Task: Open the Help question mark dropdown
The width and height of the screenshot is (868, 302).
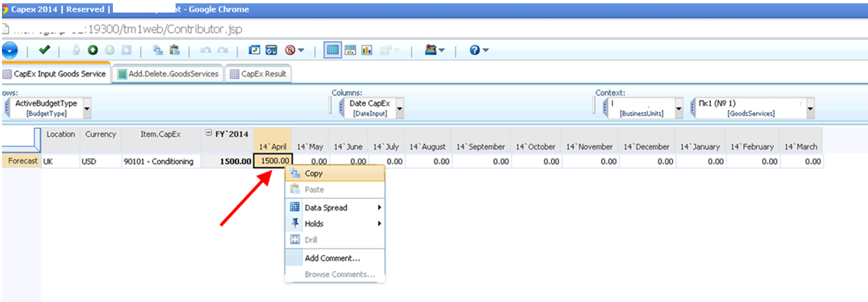Action: pyautogui.click(x=479, y=50)
